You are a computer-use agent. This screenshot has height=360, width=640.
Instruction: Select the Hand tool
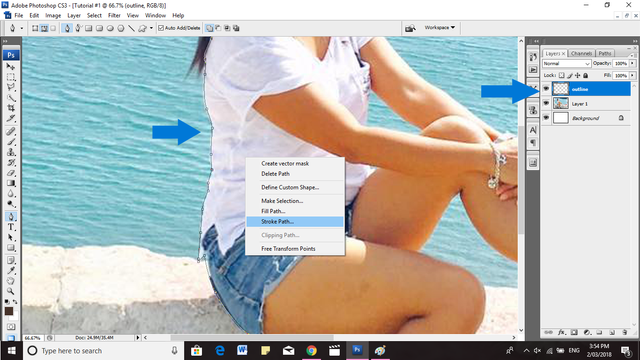point(11,281)
